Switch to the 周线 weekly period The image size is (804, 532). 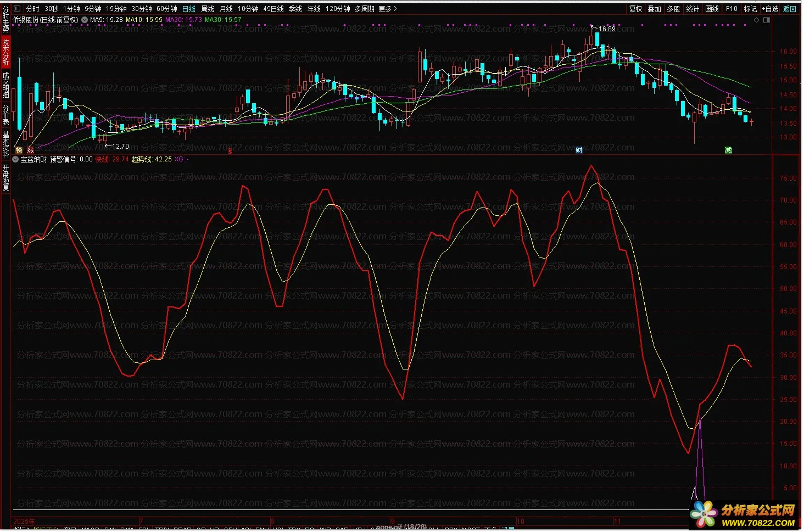[208, 9]
